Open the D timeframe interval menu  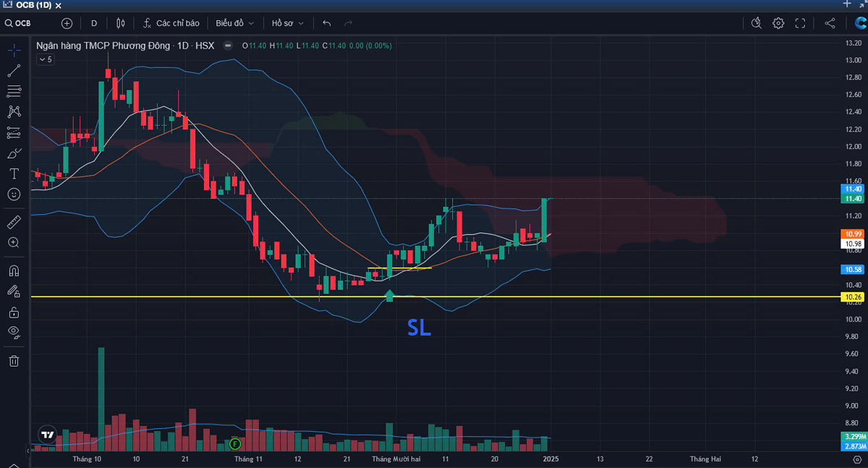click(x=94, y=23)
